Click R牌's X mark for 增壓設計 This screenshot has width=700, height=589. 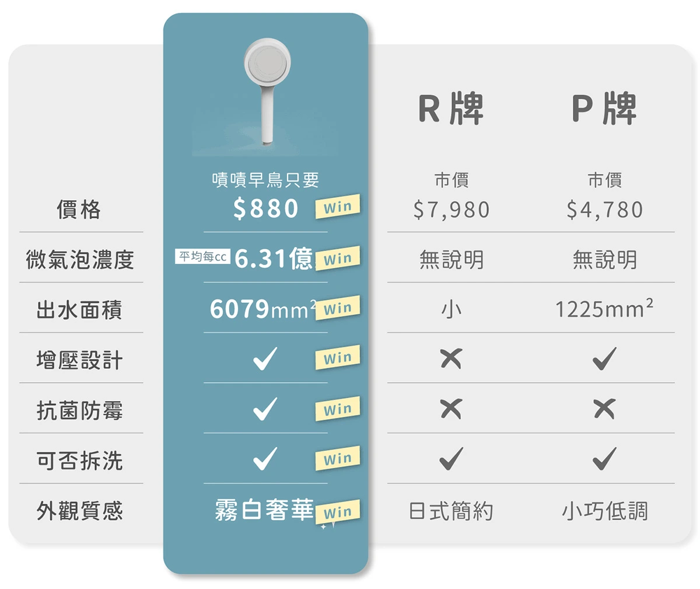click(x=451, y=358)
